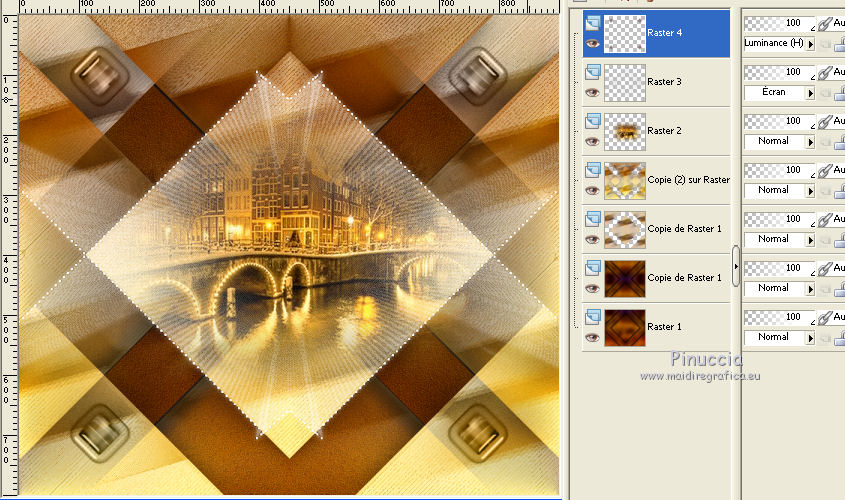Toggle visibility eye of Copie (2) sur Raster
Image resolution: width=845 pixels, height=500 pixels.
point(593,191)
